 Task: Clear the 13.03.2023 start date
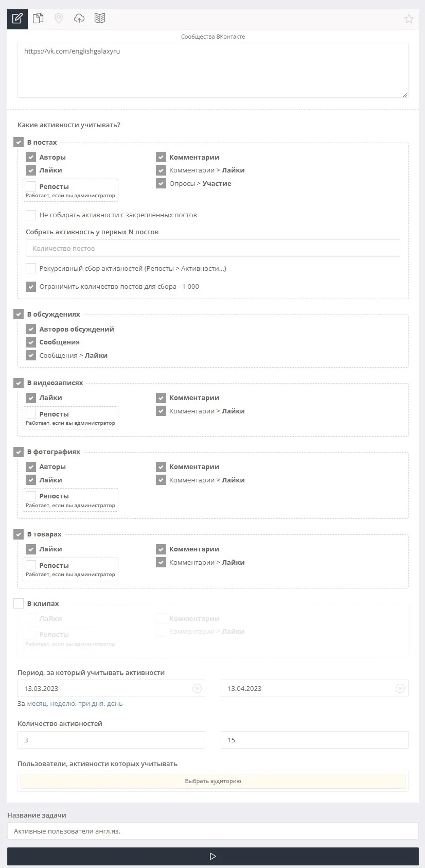197,688
